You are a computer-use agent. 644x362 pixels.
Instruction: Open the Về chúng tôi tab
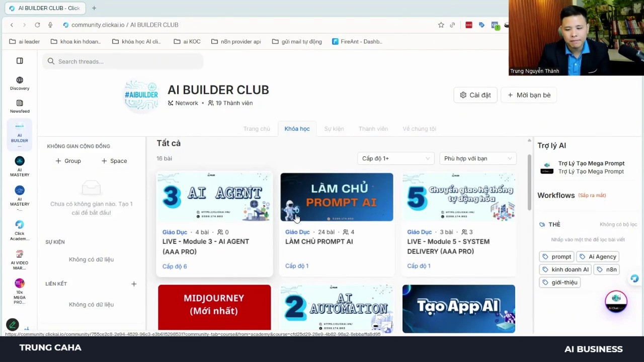[419, 129]
